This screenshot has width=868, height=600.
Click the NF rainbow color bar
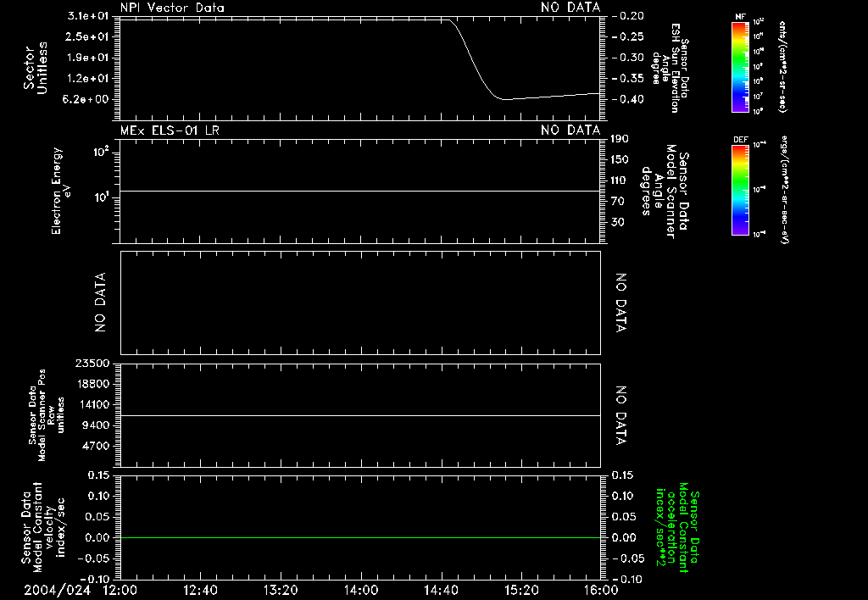pyautogui.click(x=740, y=67)
